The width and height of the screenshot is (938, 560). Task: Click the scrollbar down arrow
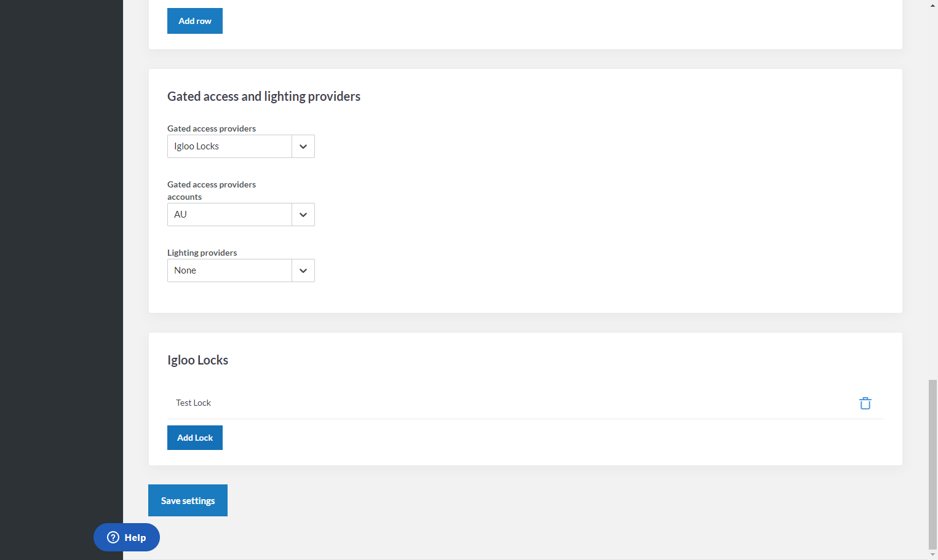(932, 554)
